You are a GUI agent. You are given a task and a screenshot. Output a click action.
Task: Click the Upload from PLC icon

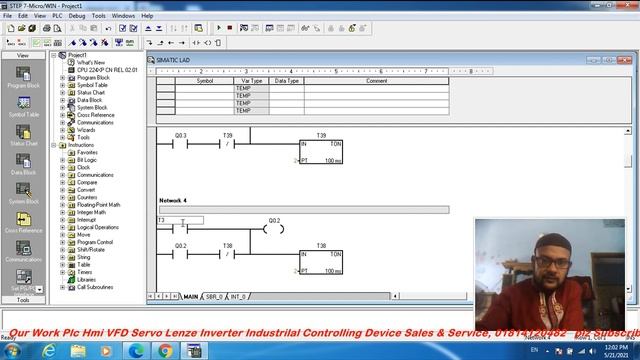click(148, 28)
